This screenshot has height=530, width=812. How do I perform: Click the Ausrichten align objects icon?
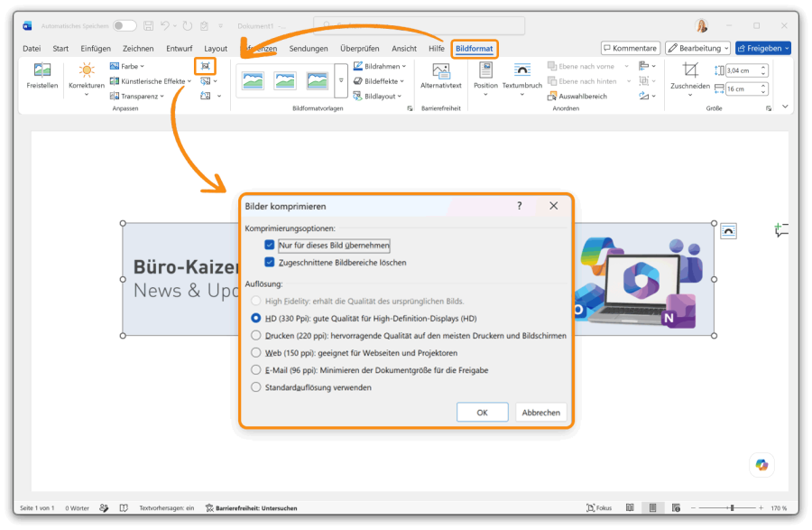pos(643,66)
